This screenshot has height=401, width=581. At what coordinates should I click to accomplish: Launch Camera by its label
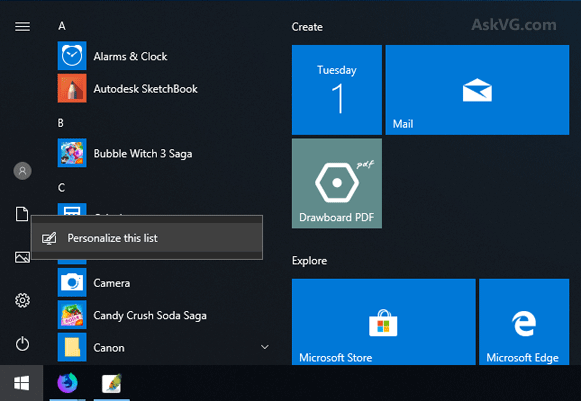pyautogui.click(x=112, y=283)
